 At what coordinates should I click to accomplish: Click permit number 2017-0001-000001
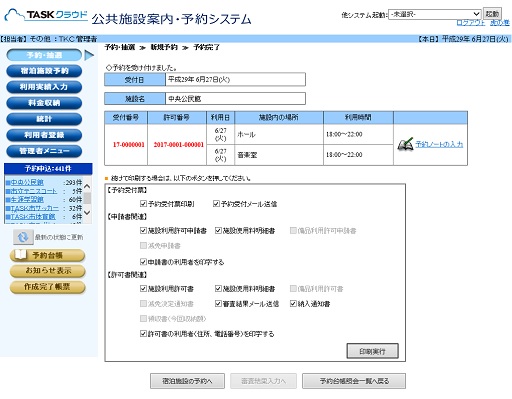coord(178,145)
